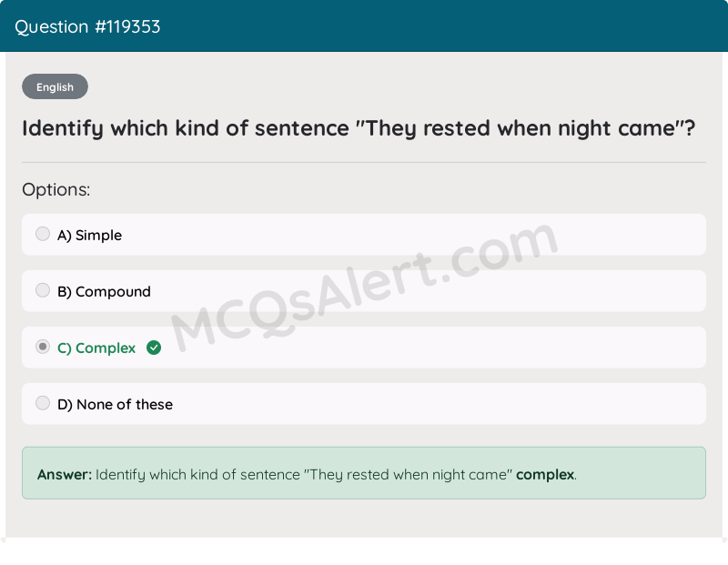The width and height of the screenshot is (728, 565).
Task: Click option C Complex row background
Action: click(455, 348)
